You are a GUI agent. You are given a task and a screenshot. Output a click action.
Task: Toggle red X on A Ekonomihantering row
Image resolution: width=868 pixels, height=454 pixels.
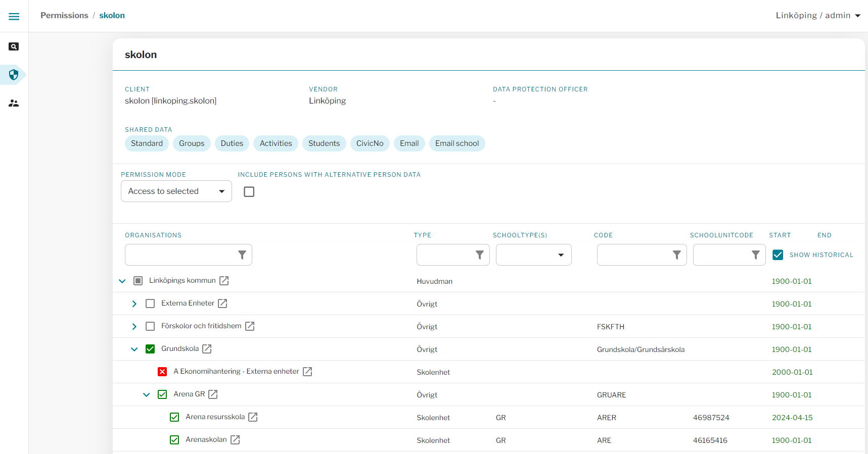tap(162, 372)
